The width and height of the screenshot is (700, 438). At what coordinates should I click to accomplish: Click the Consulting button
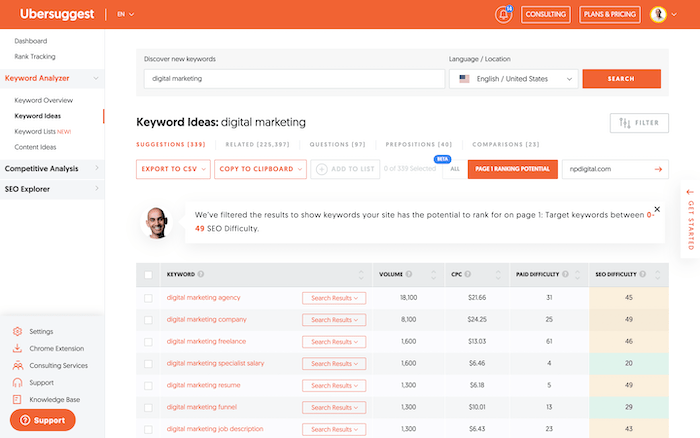(546, 14)
